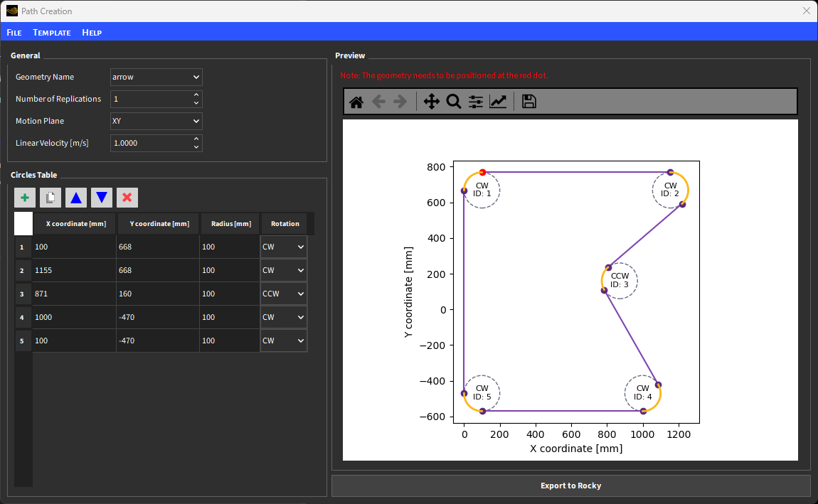Open the Help menu
This screenshot has width=818, height=504.
92,32
